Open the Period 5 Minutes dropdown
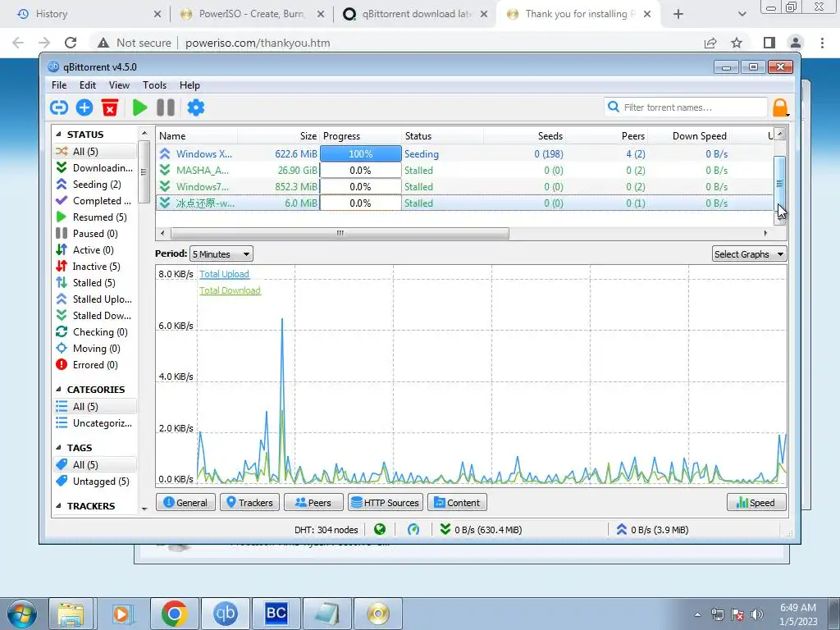 (221, 254)
